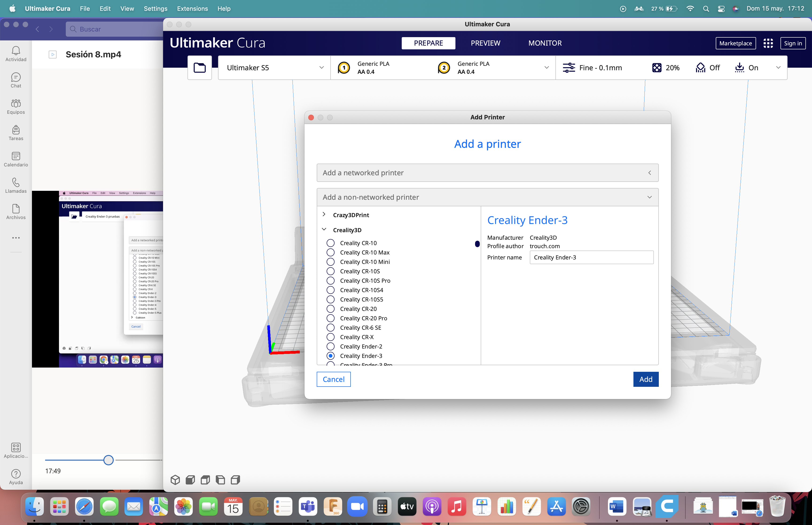Select Creality CR-10 Max radio button
This screenshot has width=812, height=525.
tap(330, 252)
